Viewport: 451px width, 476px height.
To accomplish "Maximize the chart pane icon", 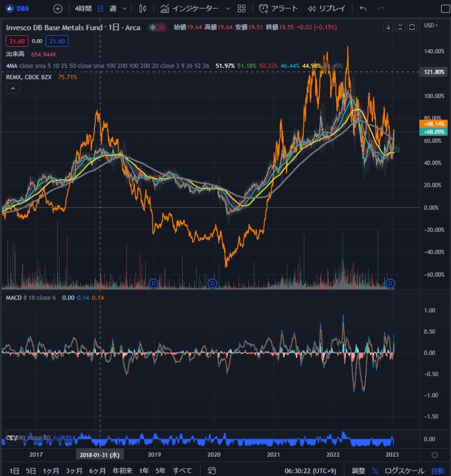I will [412, 27].
